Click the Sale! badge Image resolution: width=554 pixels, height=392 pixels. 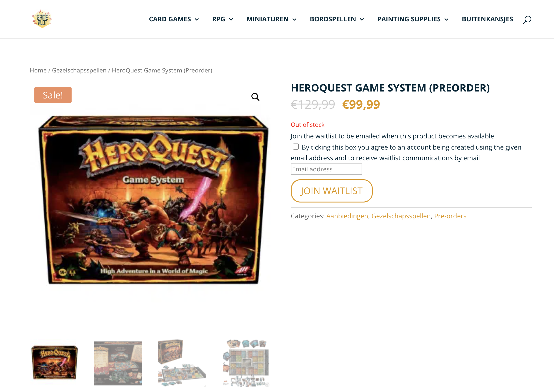(x=53, y=95)
